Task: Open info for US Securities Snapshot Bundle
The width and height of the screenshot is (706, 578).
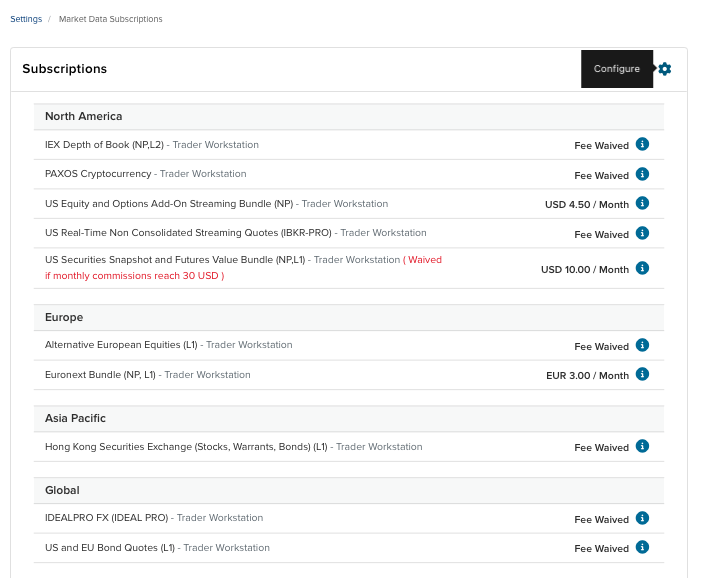Action: coord(642,268)
